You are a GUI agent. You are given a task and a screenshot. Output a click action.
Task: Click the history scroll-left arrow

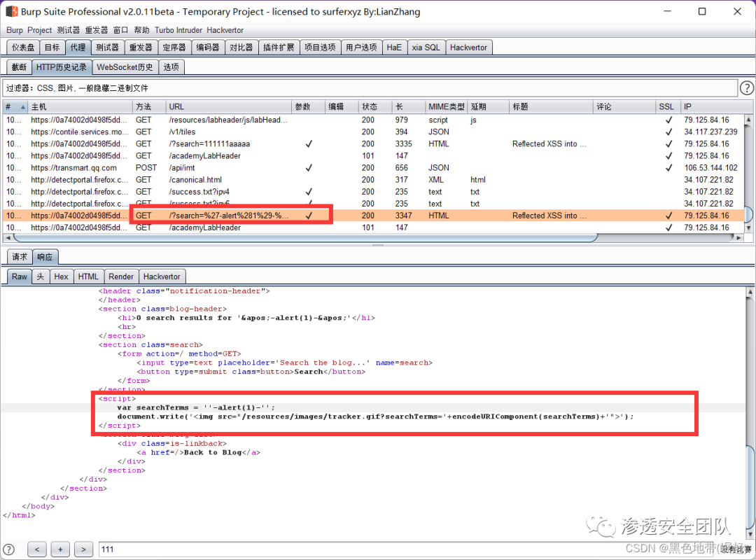pos(7,238)
